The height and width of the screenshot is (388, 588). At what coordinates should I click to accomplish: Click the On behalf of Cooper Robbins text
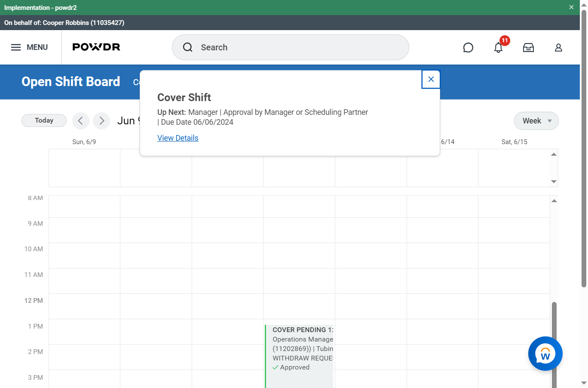click(64, 23)
